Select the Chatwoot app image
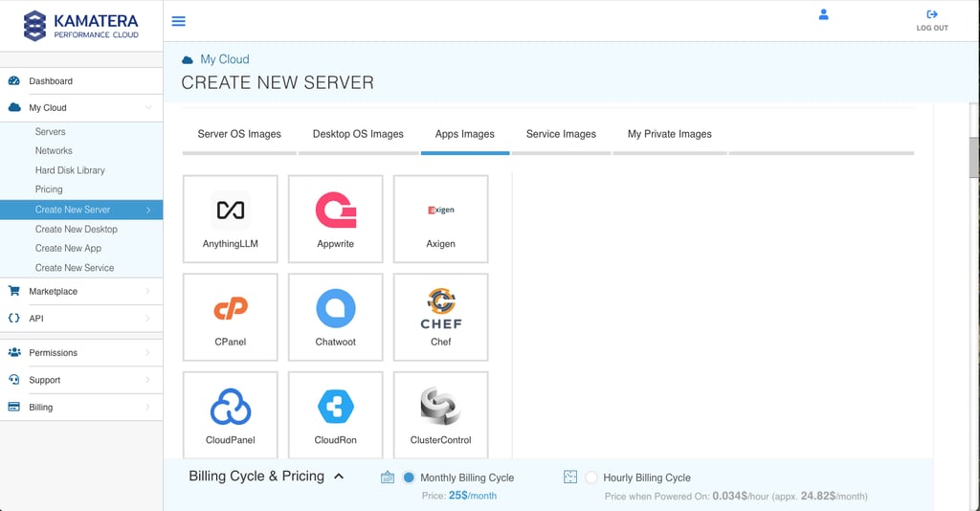Image resolution: width=980 pixels, height=511 pixels. [336, 317]
